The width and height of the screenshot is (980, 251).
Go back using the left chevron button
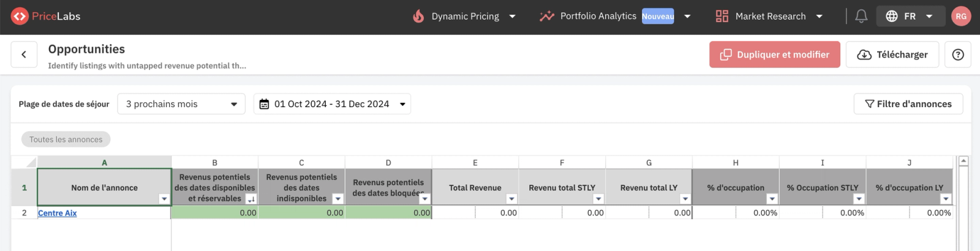pyautogui.click(x=24, y=54)
